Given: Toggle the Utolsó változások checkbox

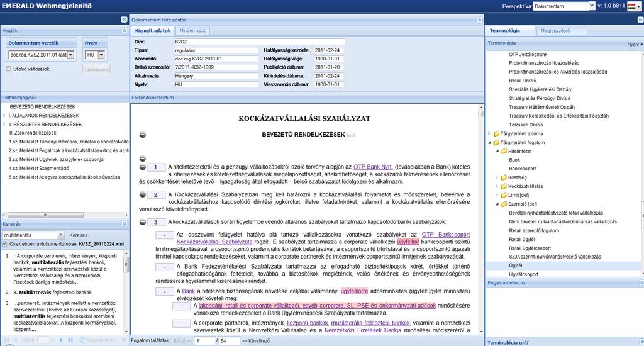Looking at the screenshot, I should [x=8, y=69].
